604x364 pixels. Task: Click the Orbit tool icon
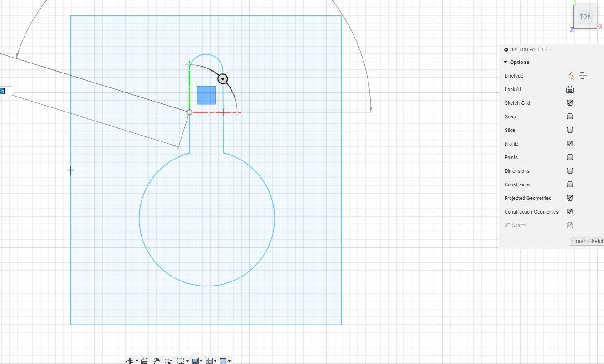tap(129, 361)
